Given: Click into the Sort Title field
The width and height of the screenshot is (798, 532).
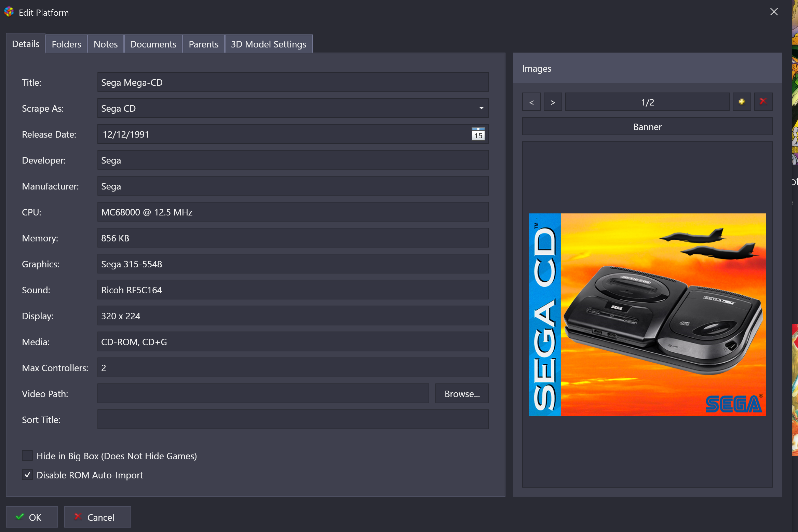Looking at the screenshot, I should (x=293, y=420).
